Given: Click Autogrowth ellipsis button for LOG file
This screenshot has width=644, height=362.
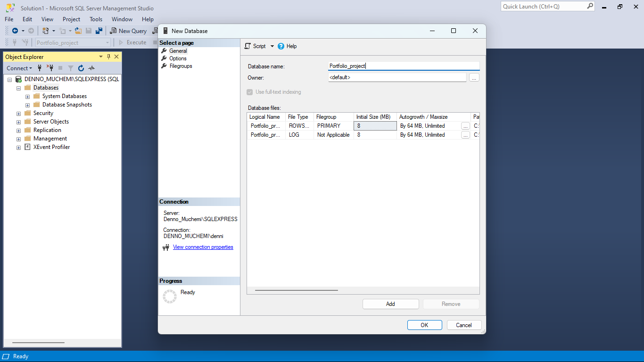Looking at the screenshot, I should [x=465, y=135].
